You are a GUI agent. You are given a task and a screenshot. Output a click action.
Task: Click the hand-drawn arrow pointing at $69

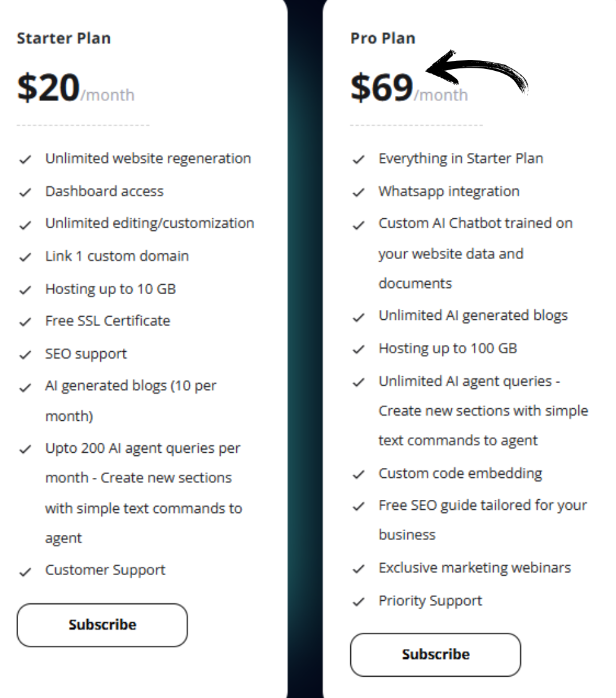(477, 71)
